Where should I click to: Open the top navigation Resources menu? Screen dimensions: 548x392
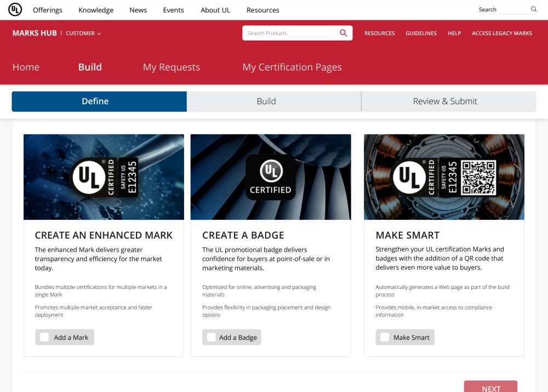tap(263, 10)
